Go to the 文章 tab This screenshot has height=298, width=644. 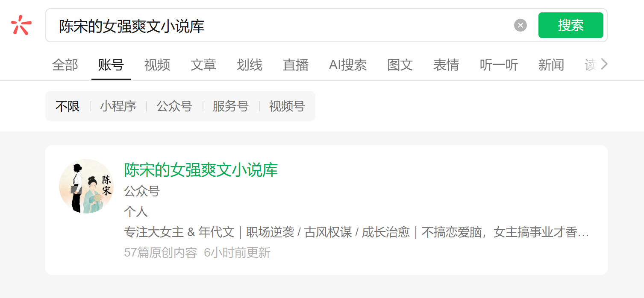[203, 65]
